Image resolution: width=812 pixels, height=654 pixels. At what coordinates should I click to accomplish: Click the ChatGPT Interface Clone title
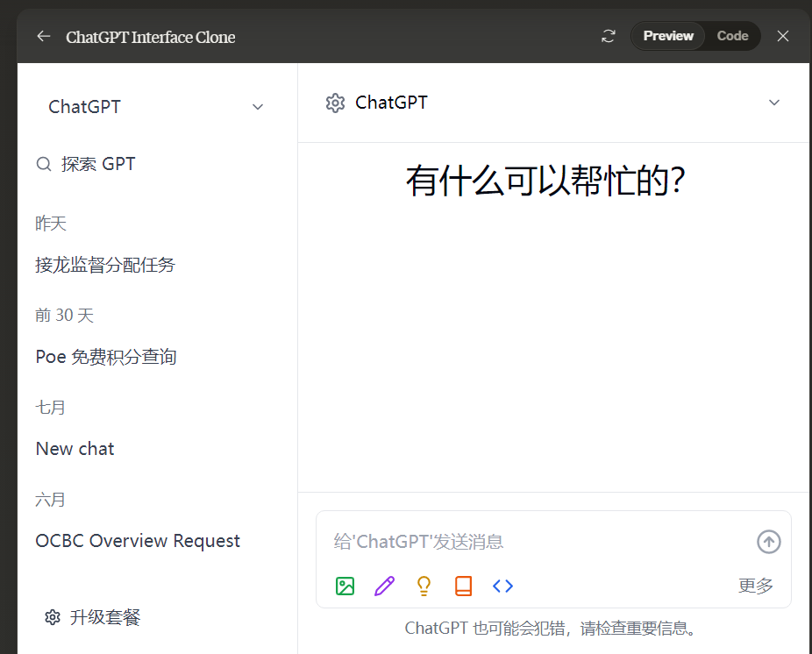click(x=150, y=38)
